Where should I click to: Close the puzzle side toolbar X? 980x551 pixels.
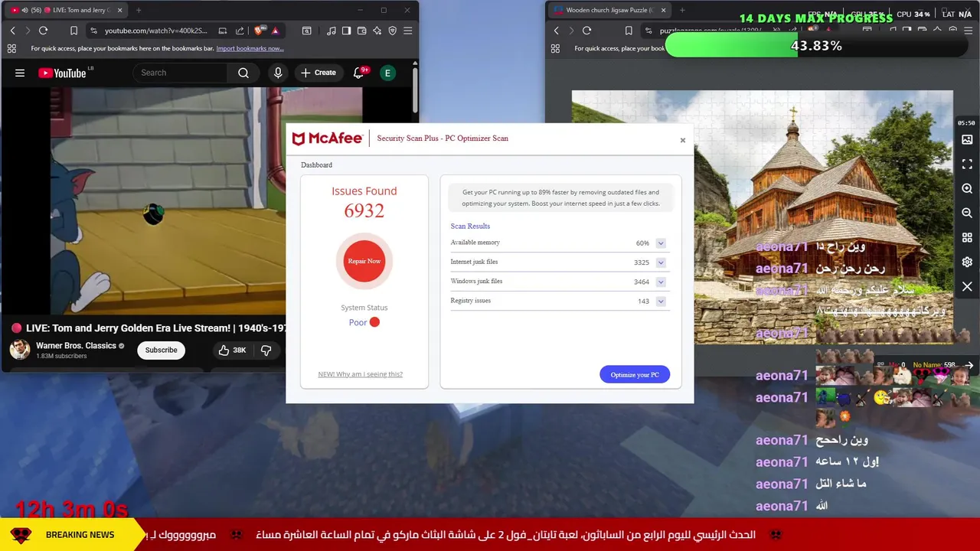pyautogui.click(x=967, y=287)
